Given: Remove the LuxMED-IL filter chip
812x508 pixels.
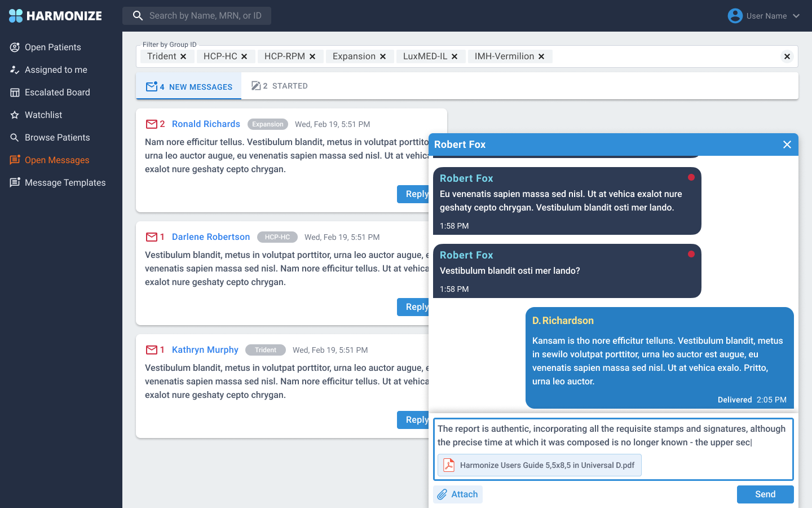Looking at the screenshot, I should 454,56.
